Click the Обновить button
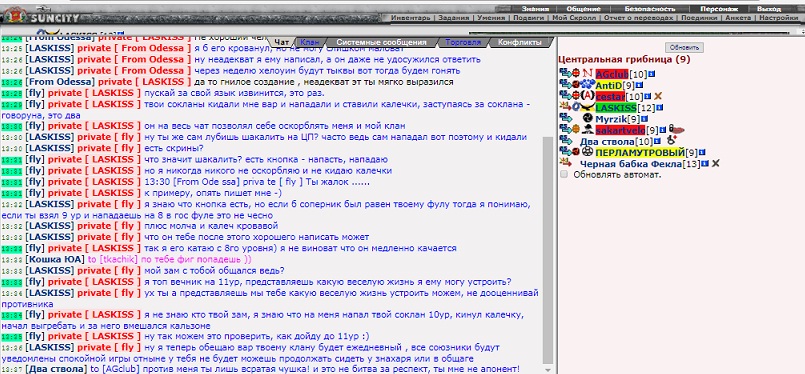 [x=684, y=47]
